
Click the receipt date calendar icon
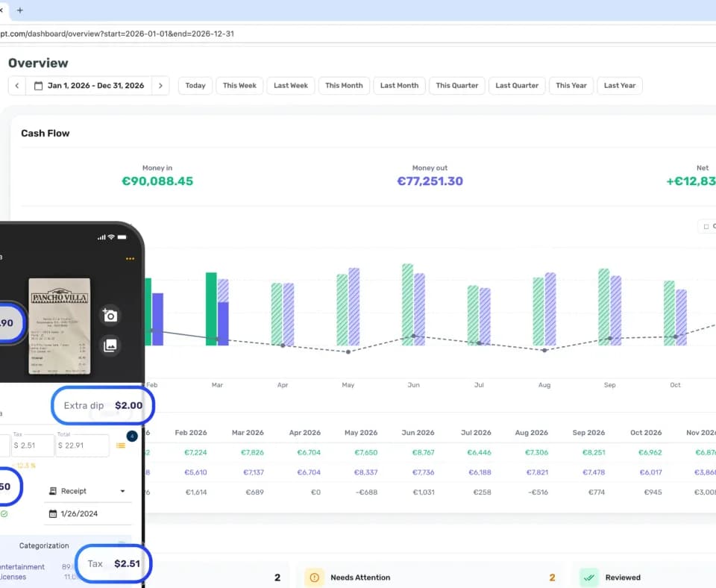[53, 513]
